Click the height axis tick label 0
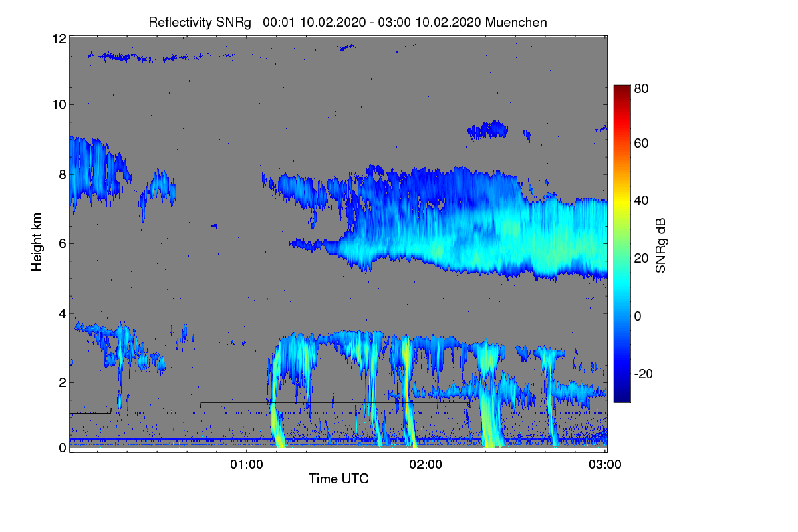The image size is (798, 532). click(63, 448)
